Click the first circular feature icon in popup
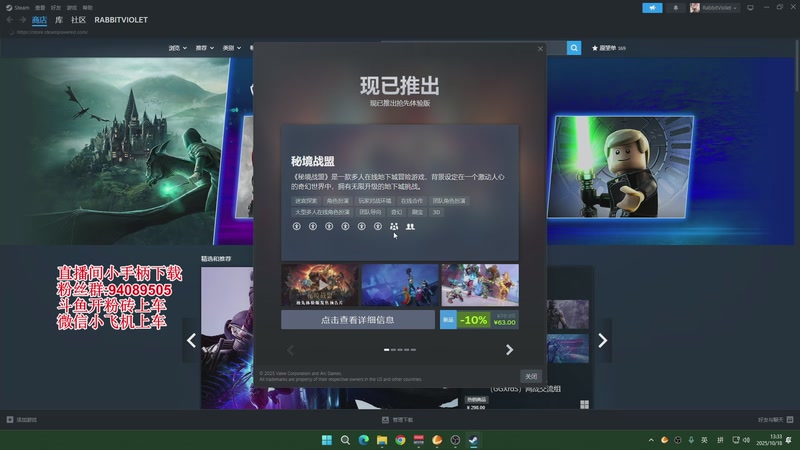 tap(296, 226)
